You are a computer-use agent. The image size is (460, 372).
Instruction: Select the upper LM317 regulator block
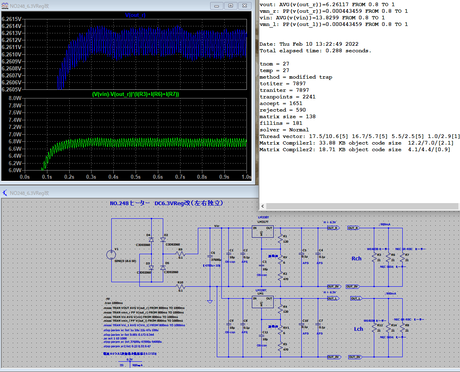262,231
